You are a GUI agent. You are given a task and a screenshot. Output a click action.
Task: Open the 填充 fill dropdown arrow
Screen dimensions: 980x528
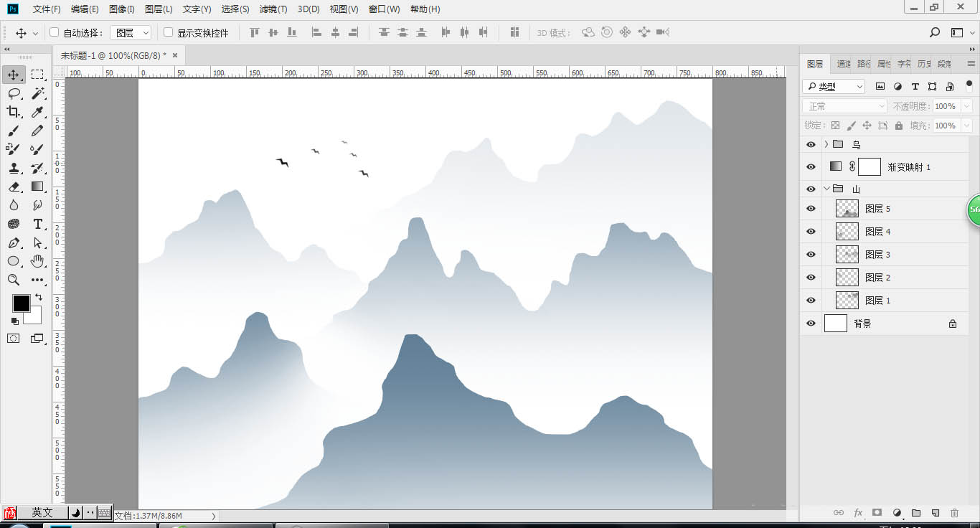click(x=967, y=126)
